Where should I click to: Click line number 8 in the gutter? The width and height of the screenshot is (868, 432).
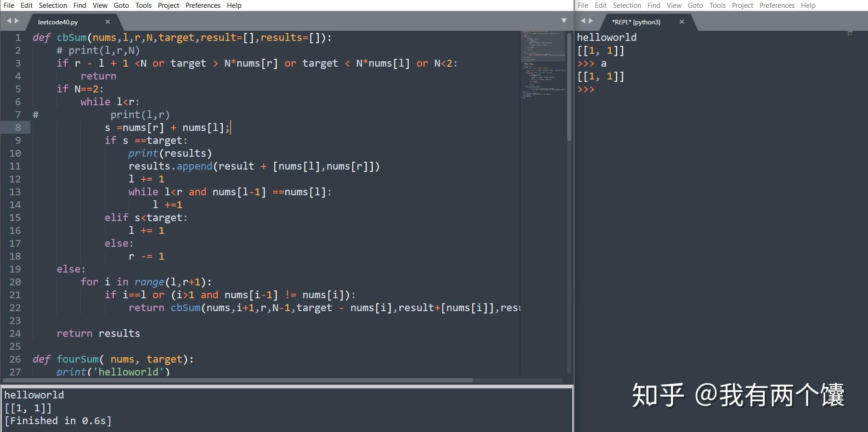[17, 127]
